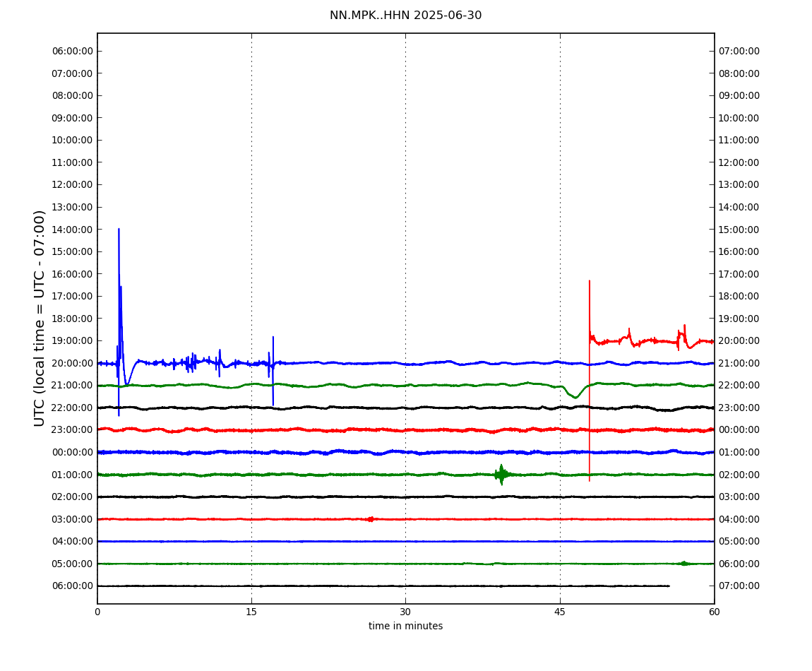Viewport: 812px width, 671px height.
Task: Click the end of the black 06:00:00 bottom trace
Action: (669, 586)
